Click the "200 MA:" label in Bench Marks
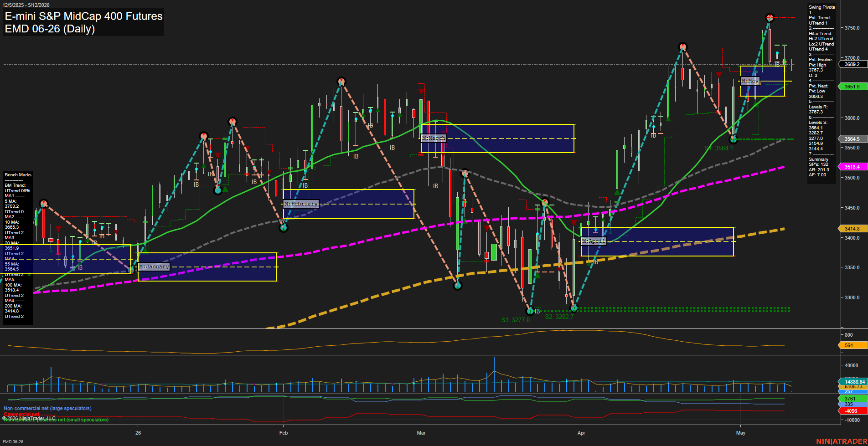This screenshot has width=868, height=446. (x=13, y=306)
